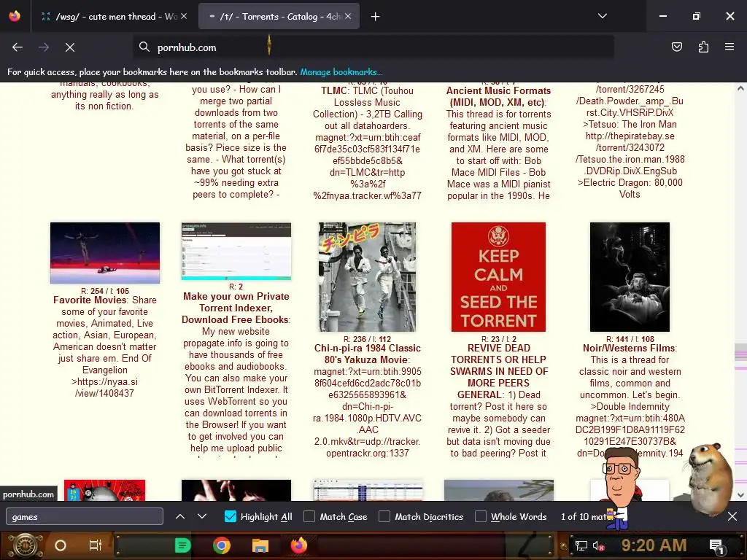Click Chi-n-pi-ra 1984 Classic Yakuza Movie title
Viewport: 747px width, 560px height.
(x=368, y=354)
